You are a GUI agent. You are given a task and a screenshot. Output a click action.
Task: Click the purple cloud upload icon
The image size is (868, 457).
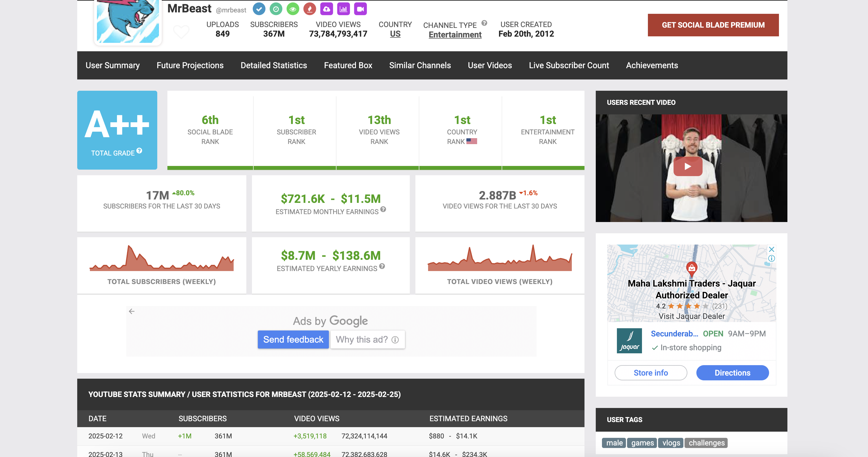327,9
